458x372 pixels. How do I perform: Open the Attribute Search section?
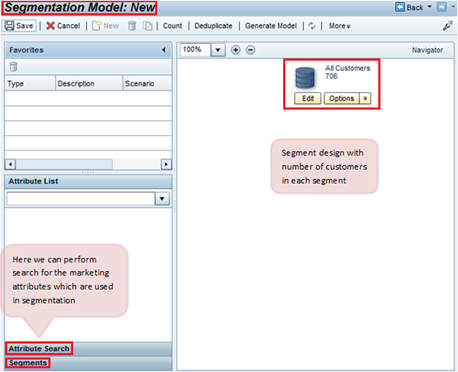pos(39,348)
